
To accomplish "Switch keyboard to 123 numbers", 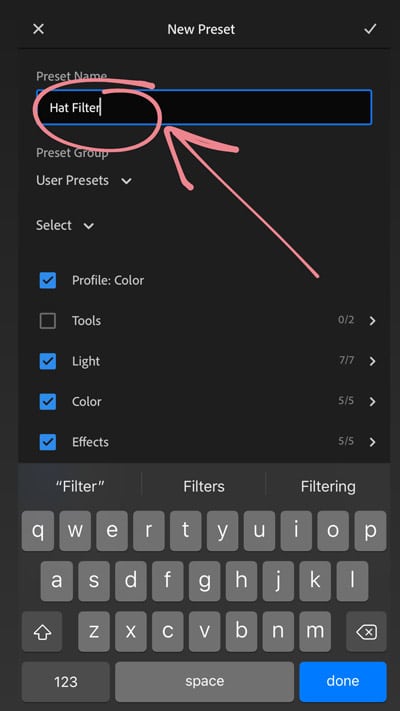I will coord(65,681).
